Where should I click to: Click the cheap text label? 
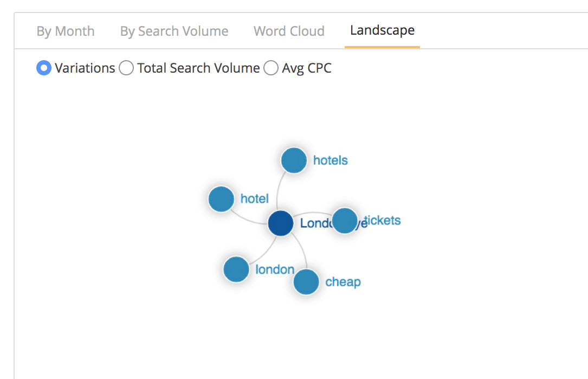click(x=343, y=282)
